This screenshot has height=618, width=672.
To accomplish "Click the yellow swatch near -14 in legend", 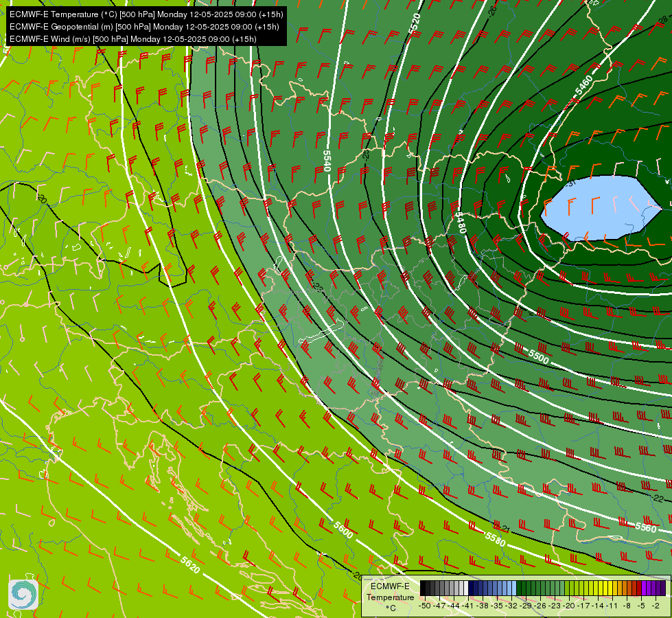I will click(601, 588).
